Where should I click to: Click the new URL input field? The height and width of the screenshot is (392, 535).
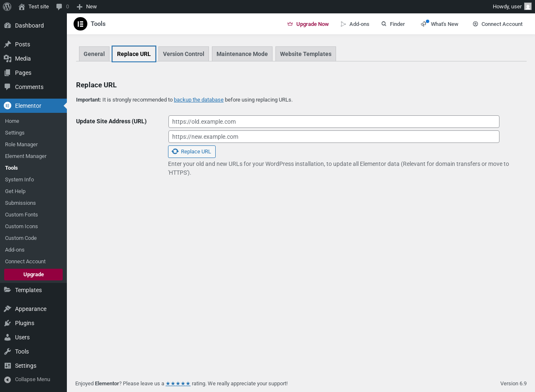coord(334,137)
